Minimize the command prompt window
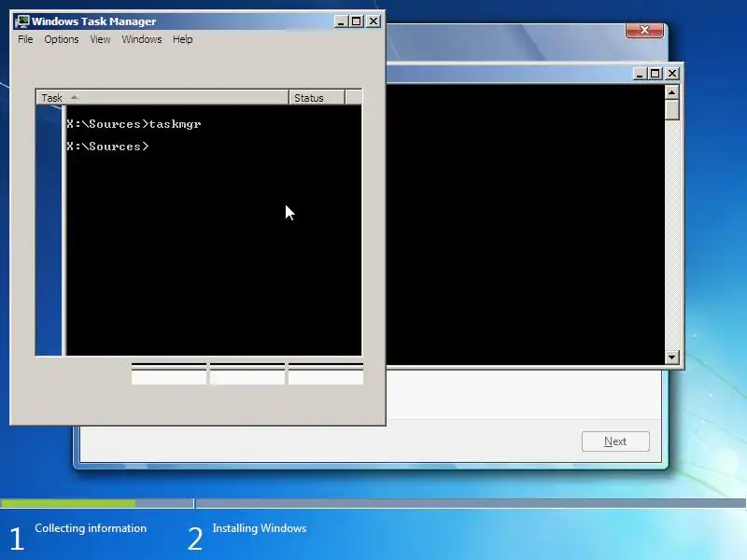747x560 pixels. [x=640, y=74]
